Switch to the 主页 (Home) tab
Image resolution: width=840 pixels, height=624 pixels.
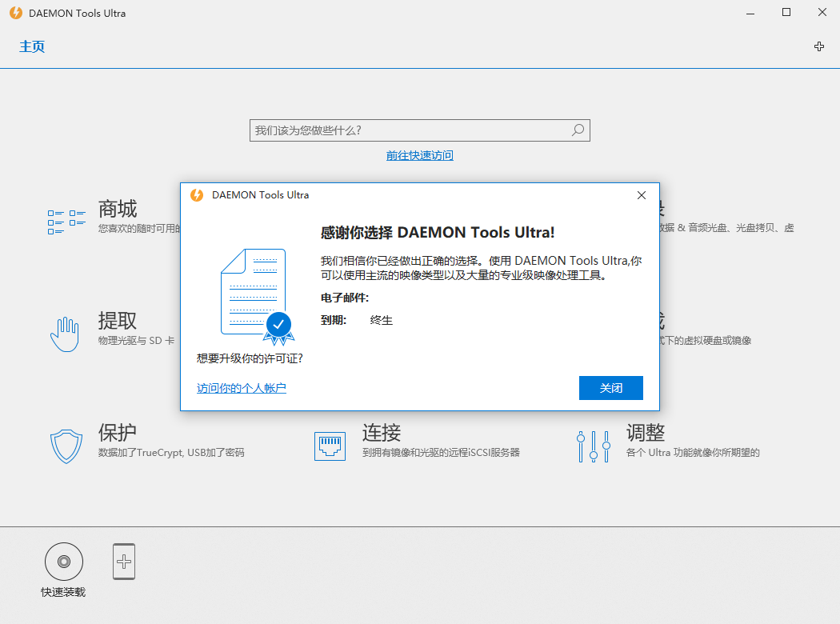click(31, 46)
